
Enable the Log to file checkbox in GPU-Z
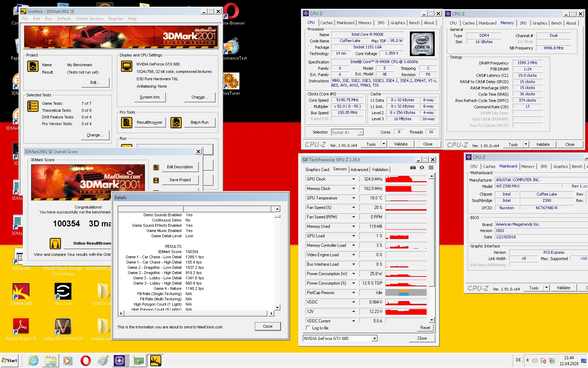coord(308,328)
